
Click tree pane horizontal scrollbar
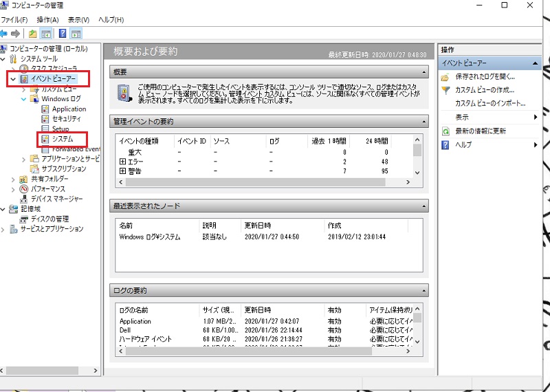(x=42, y=371)
